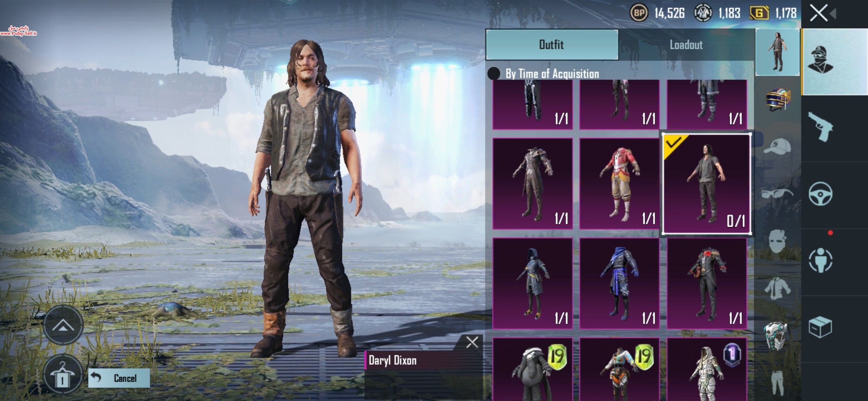
Task: Dismiss the Daryl Dixon name popup
Action: pos(472,342)
